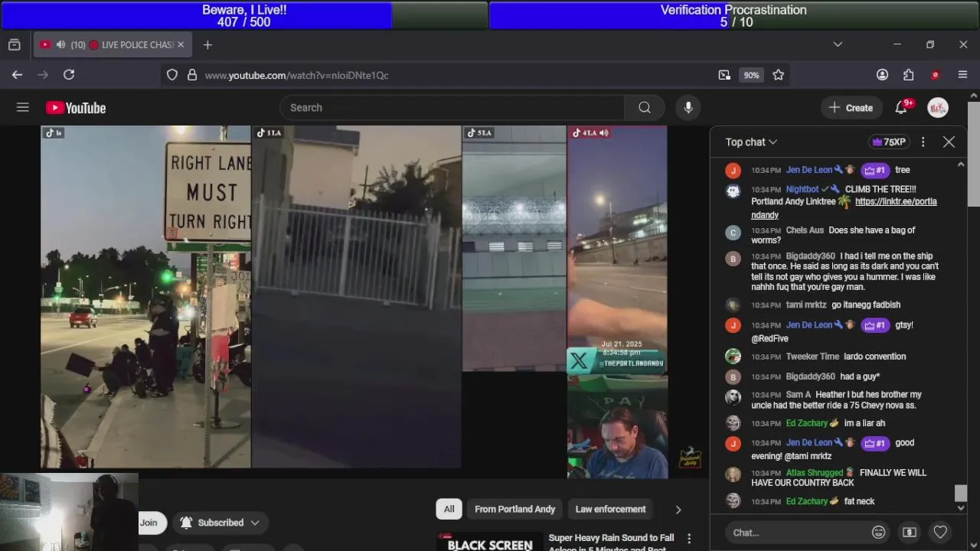Image resolution: width=980 pixels, height=551 pixels.
Task: Open the Create button
Action: tap(851, 108)
